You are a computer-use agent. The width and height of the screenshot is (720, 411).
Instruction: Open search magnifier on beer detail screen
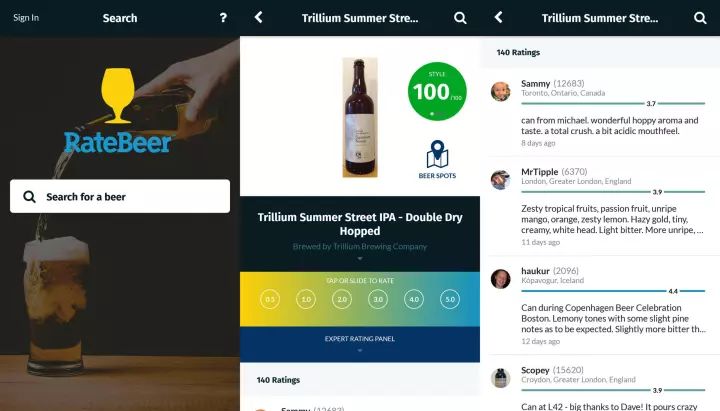[x=460, y=18]
